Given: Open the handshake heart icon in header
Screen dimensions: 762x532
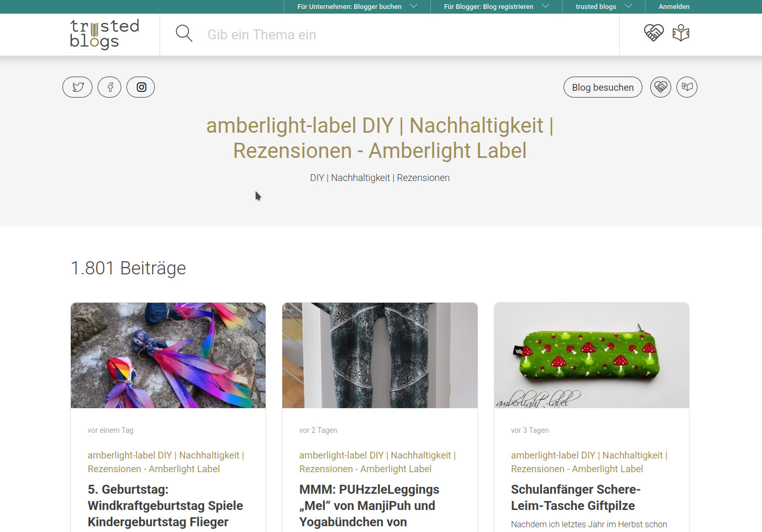Looking at the screenshot, I should pos(654,33).
